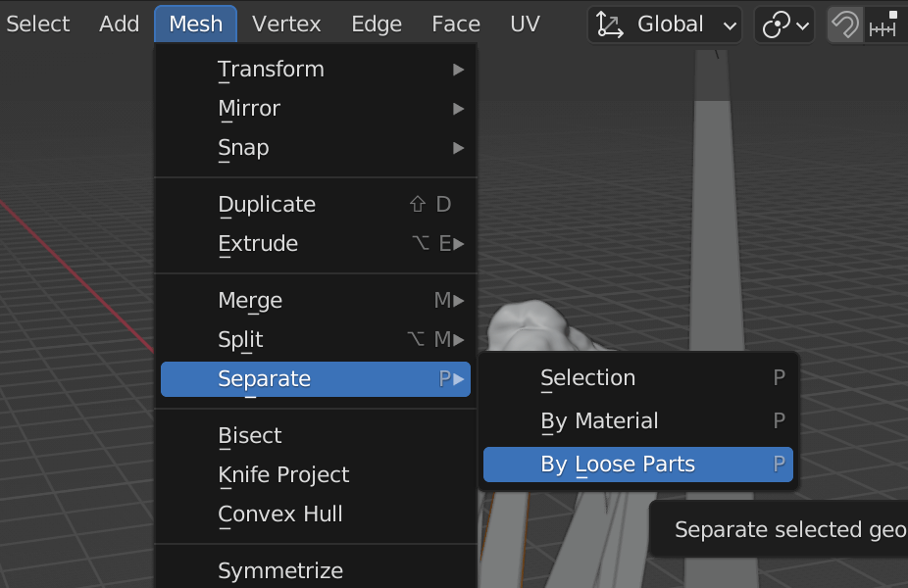
Task: Open the pivot point dropdown
Action: point(784,24)
